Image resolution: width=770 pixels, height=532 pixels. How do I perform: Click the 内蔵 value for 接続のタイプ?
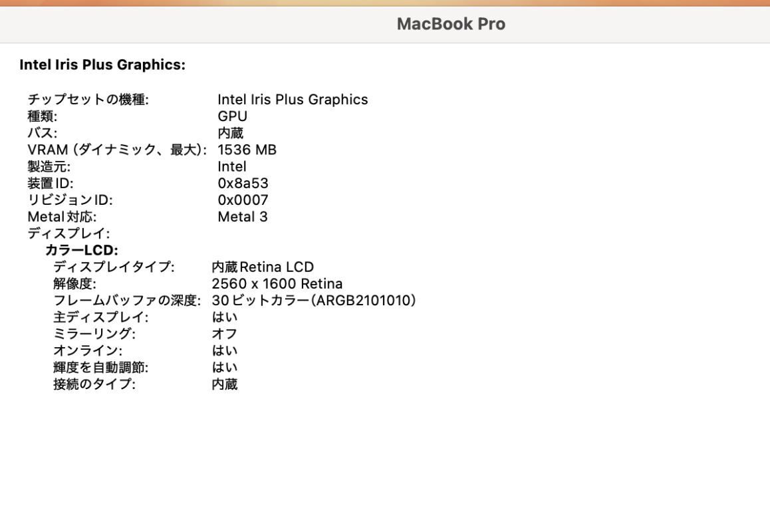click(225, 384)
